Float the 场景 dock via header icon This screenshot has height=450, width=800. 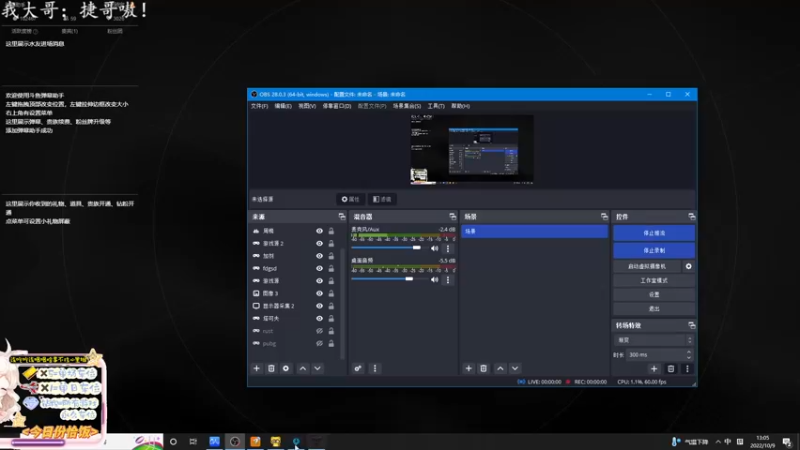[604, 217]
